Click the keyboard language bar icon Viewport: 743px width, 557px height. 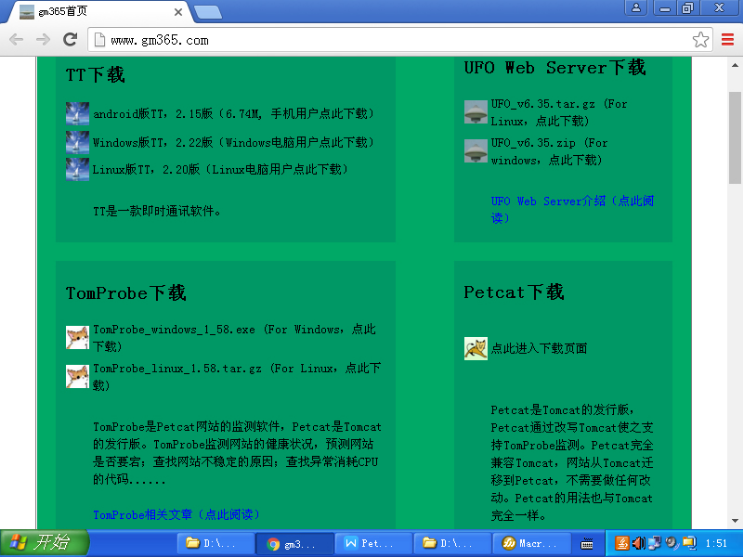587,544
